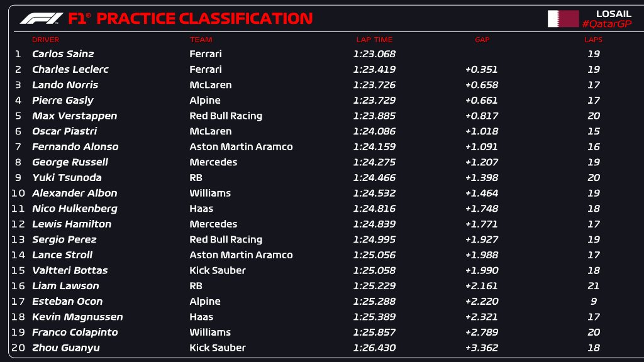The height and width of the screenshot is (362, 644).
Task: Click Esteban Ocon's lap count 9
Action: 593,301
